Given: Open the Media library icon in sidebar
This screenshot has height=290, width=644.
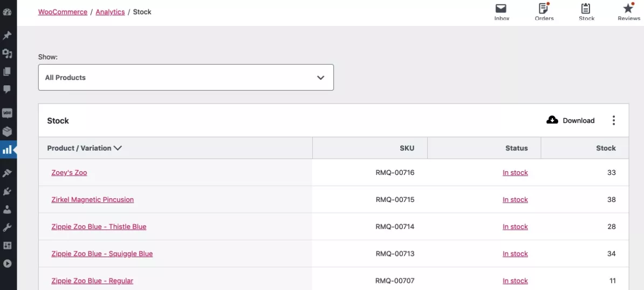Looking at the screenshot, I should (x=7, y=53).
